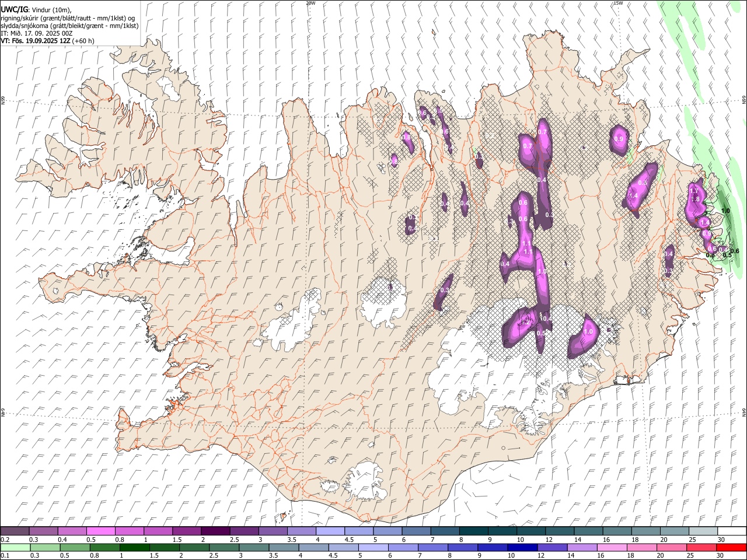Pick darkest purple upper swatch between 2 and 2.5

(x=215, y=531)
